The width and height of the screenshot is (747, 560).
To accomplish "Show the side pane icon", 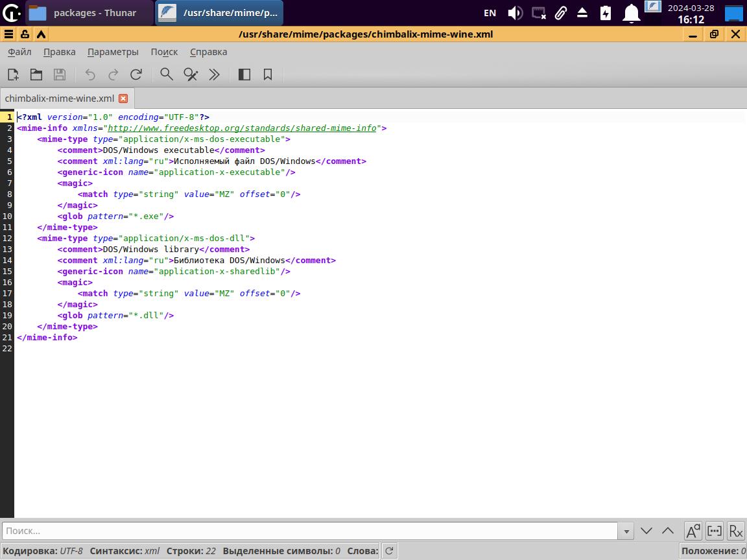I will (244, 75).
